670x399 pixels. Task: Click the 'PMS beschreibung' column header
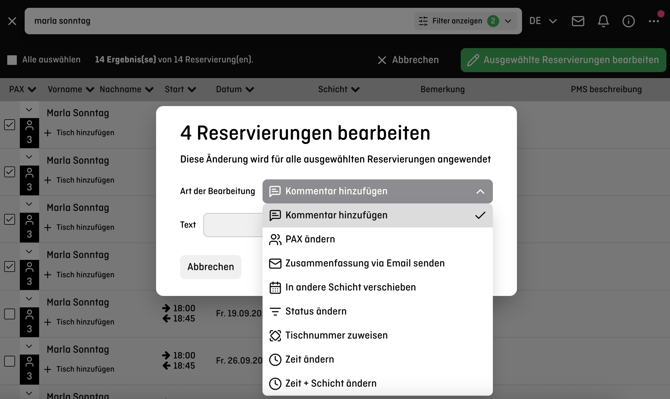pos(606,89)
